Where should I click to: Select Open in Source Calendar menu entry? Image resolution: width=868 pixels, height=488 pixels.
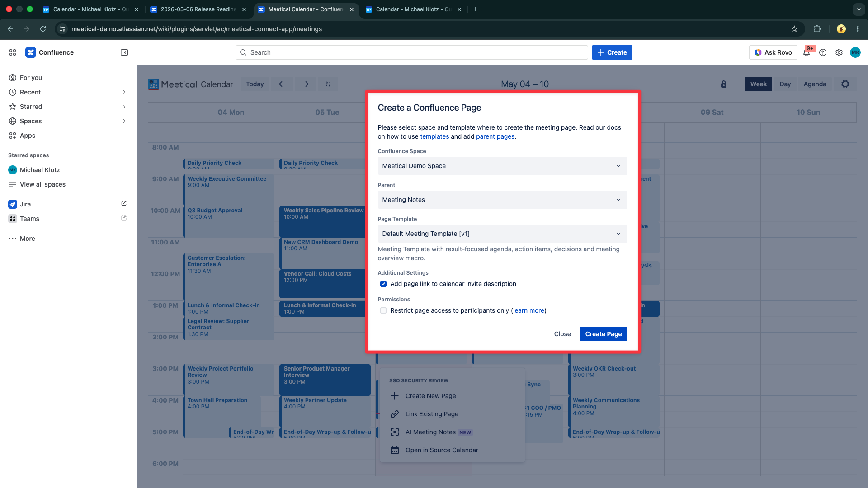point(453,450)
